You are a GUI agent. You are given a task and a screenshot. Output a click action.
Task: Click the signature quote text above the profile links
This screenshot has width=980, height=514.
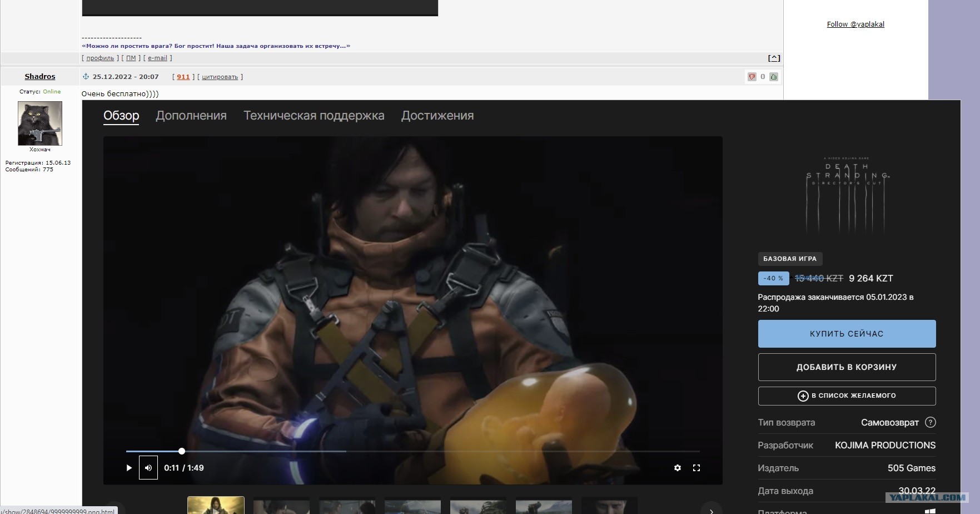click(216, 46)
